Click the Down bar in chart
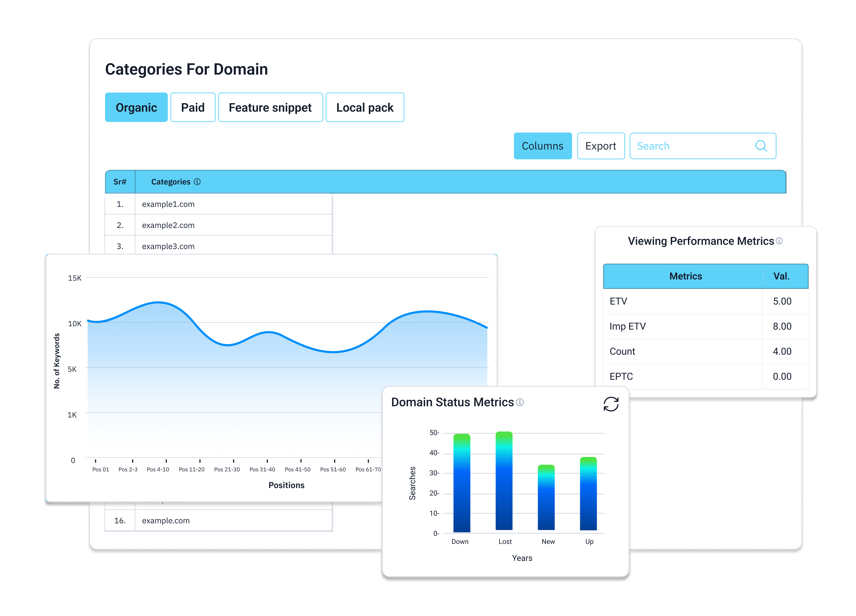 [x=462, y=483]
